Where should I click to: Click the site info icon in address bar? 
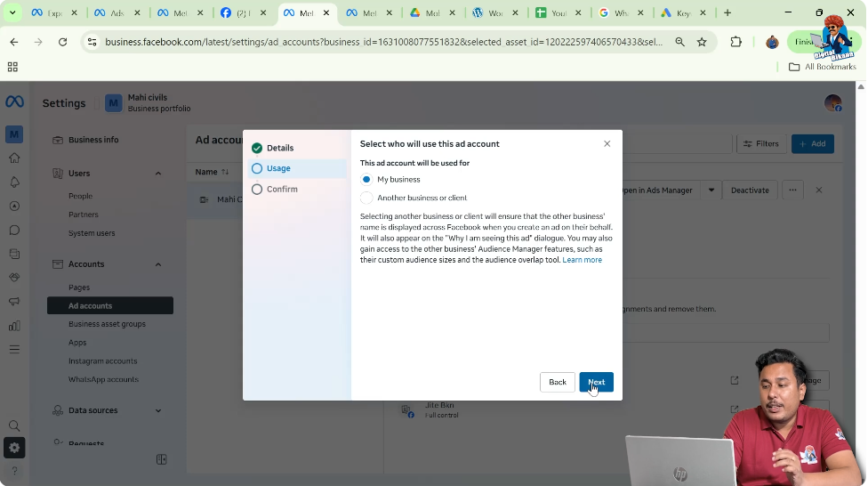92,42
